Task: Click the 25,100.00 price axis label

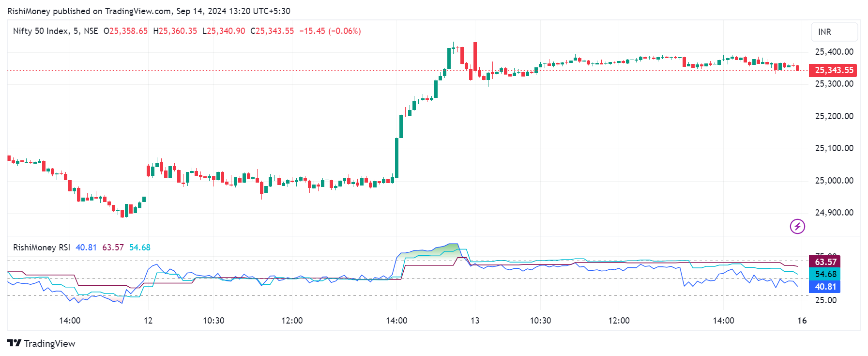Action: (x=834, y=148)
